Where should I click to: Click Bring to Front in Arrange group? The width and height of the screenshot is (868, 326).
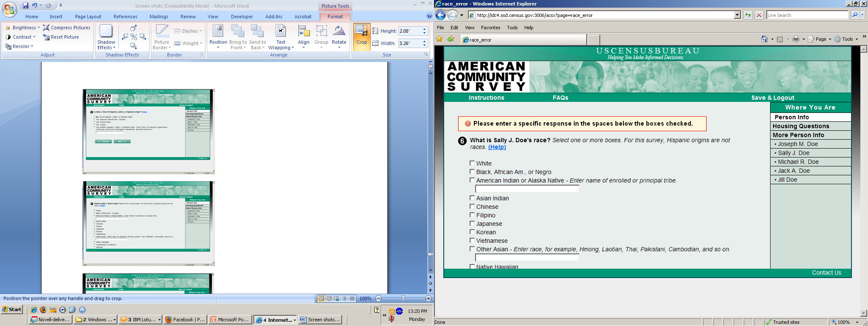click(238, 36)
